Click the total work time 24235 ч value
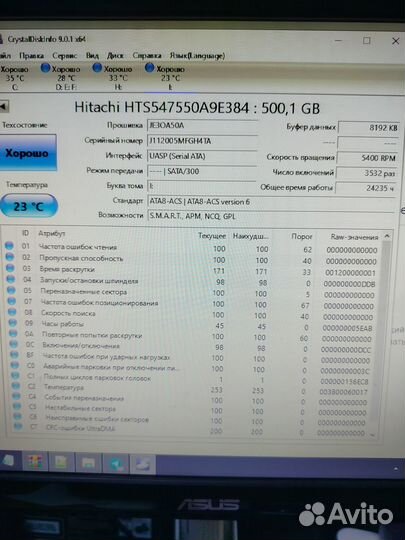Image resolution: width=405 pixels, height=540 pixels. 366,188
